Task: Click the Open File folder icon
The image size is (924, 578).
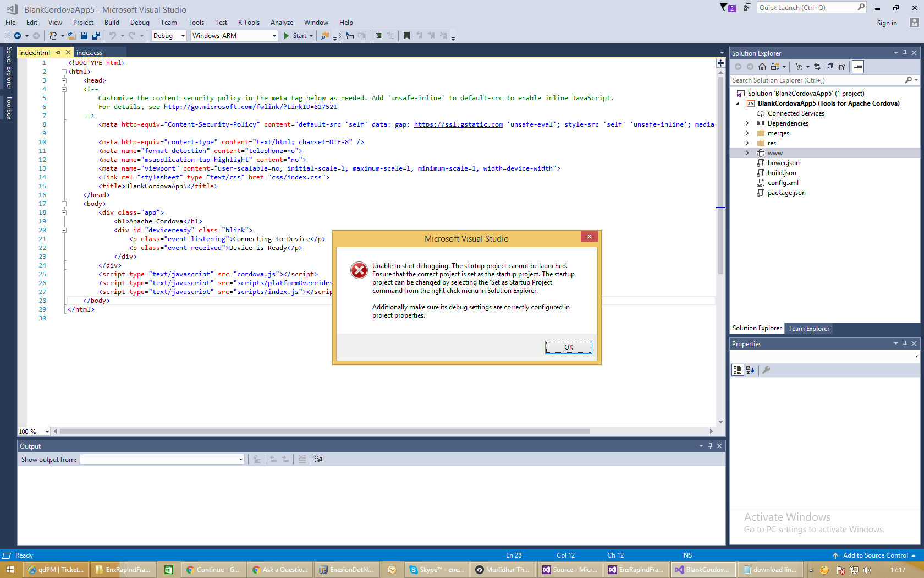Action: (71, 36)
